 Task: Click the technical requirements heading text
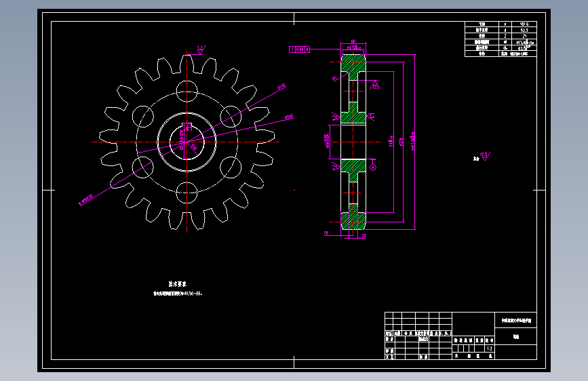[x=178, y=284]
